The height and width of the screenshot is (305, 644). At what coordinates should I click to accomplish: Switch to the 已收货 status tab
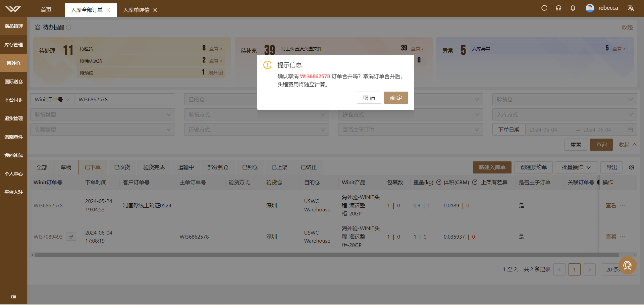pos(122,167)
